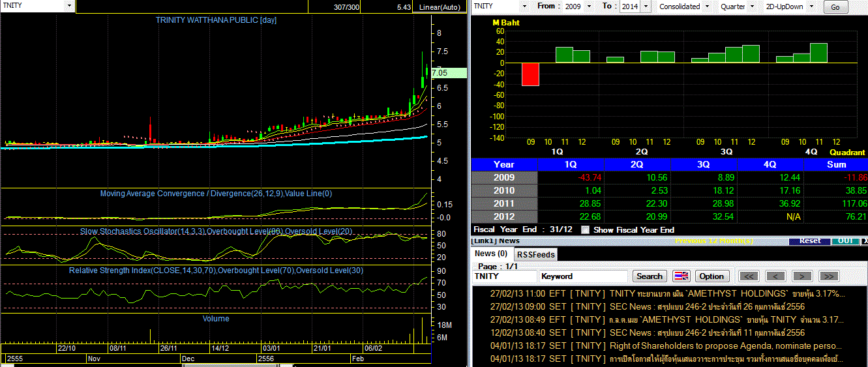This screenshot has height=367, width=868.
Task: Click the Quadrant label under bar chart
Action: click(x=847, y=152)
